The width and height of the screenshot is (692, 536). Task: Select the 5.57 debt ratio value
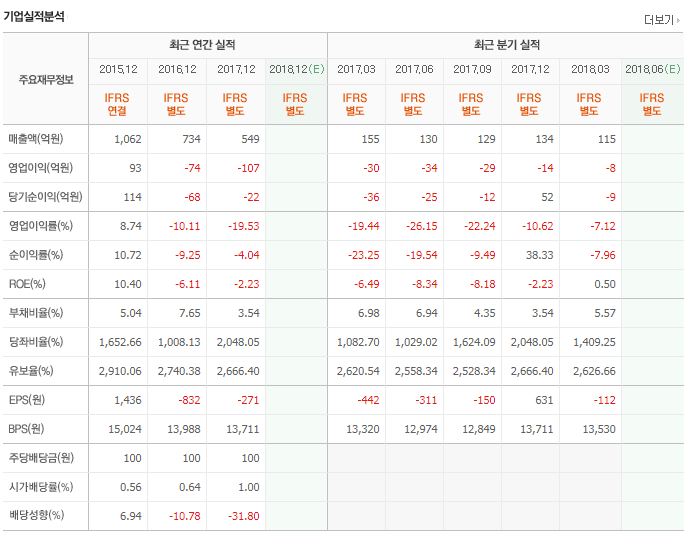coord(605,313)
